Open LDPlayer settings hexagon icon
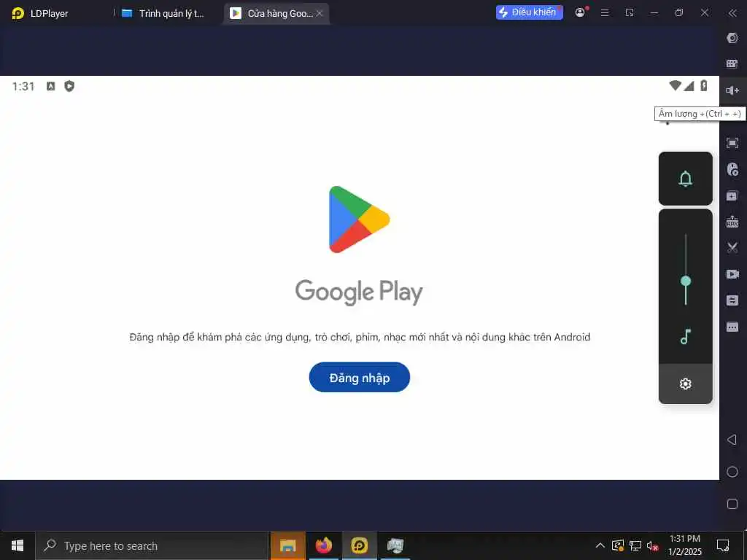This screenshot has height=560, width=747. coord(732,38)
